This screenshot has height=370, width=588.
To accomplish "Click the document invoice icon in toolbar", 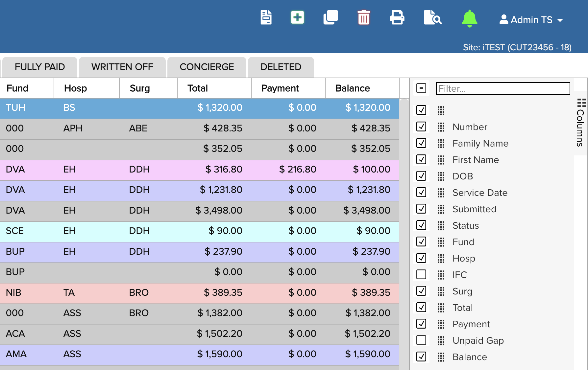I will 266,17.
